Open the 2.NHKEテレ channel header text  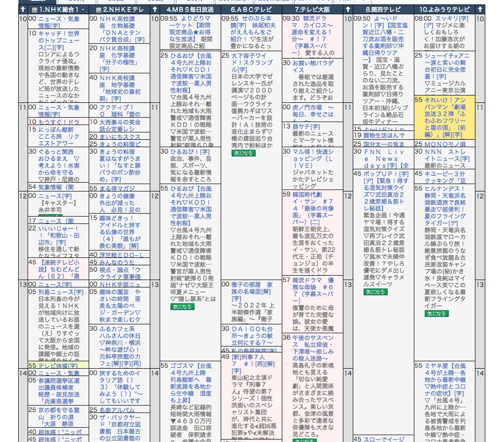(123, 9)
